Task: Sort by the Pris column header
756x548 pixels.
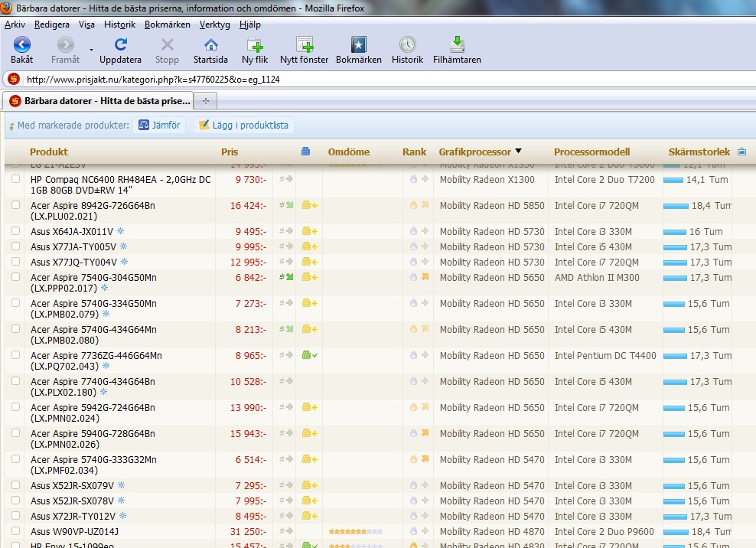Action: [230, 152]
